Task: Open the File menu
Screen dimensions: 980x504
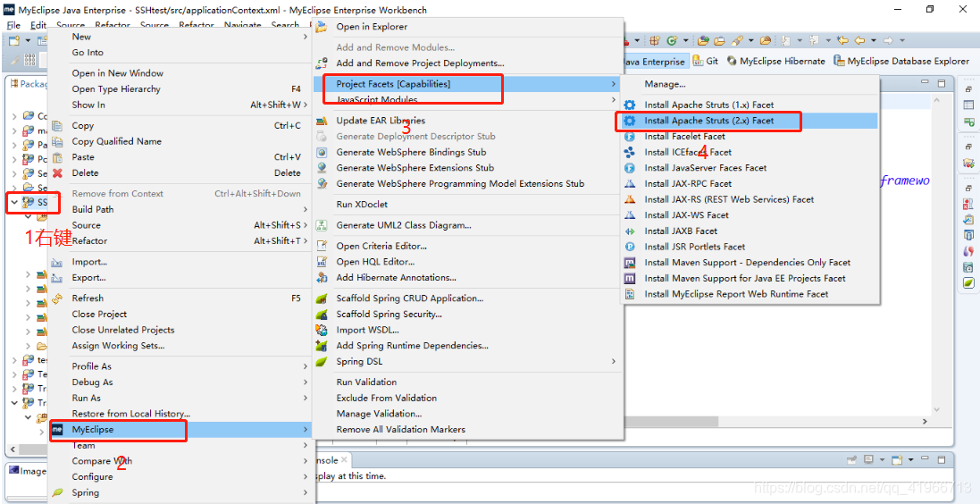Action: 13,26
